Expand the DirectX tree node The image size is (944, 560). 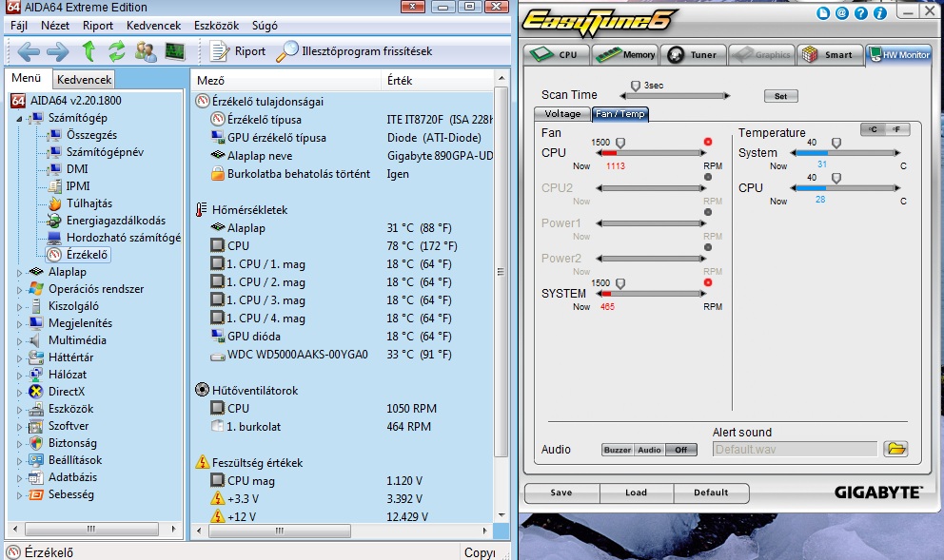coord(19,392)
